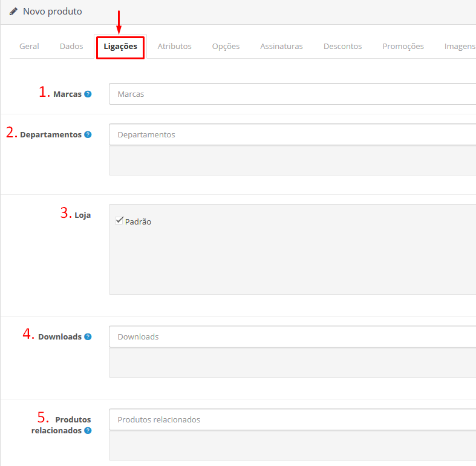Select the Promoções tab

coord(403,47)
